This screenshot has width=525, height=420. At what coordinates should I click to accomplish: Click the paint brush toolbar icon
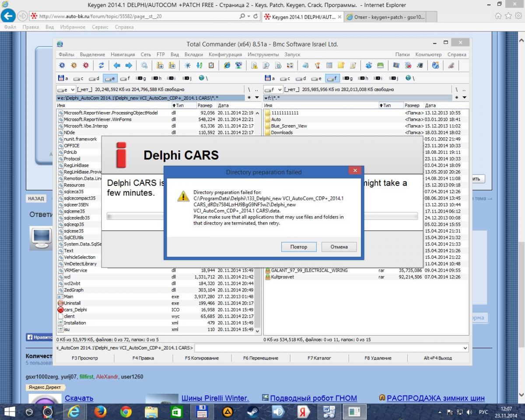point(317,65)
